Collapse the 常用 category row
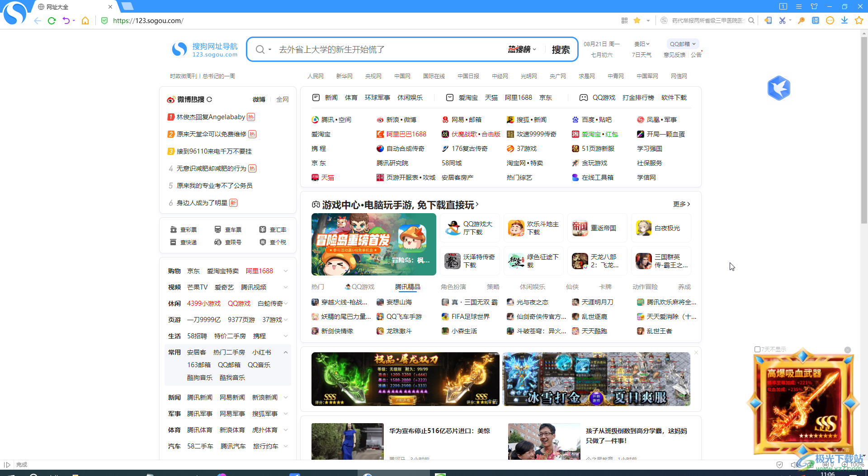The height and width of the screenshot is (476, 868). point(285,352)
